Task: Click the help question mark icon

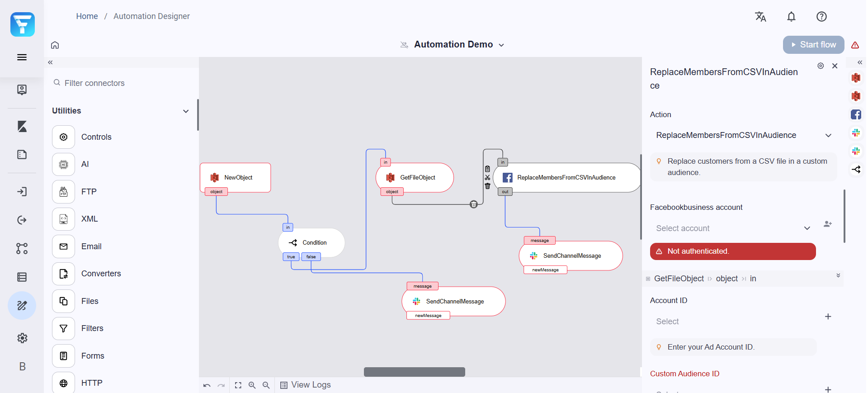Action: [x=821, y=17]
